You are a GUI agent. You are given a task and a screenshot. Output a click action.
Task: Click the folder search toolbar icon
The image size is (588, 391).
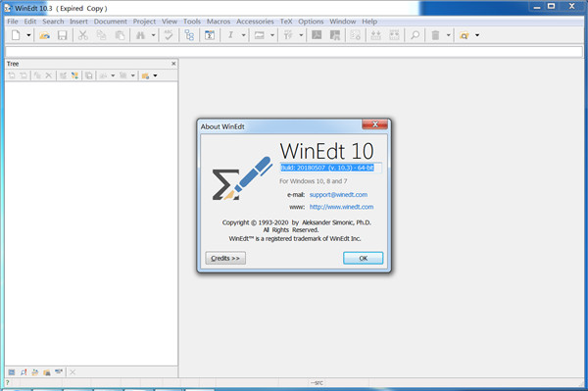(465, 35)
